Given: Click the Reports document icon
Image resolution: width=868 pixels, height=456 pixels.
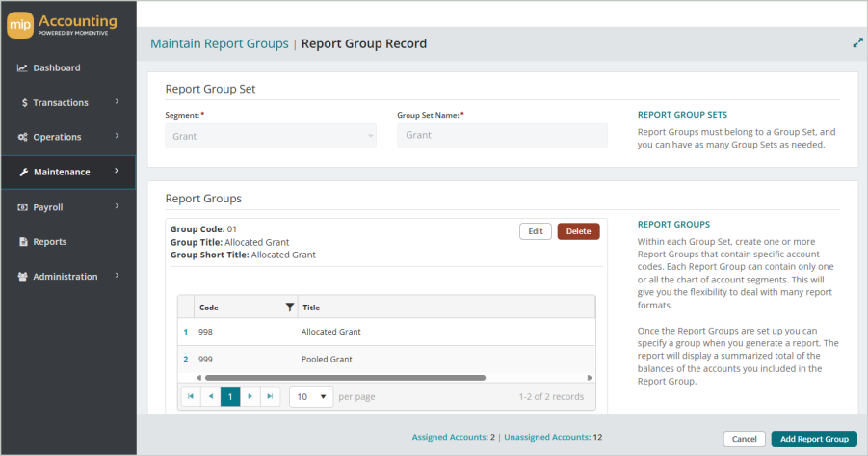Looking at the screenshot, I should (x=23, y=242).
